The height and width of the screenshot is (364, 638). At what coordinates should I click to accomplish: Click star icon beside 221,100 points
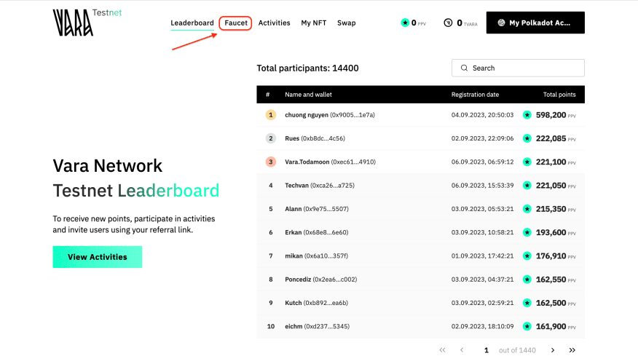pyautogui.click(x=527, y=162)
